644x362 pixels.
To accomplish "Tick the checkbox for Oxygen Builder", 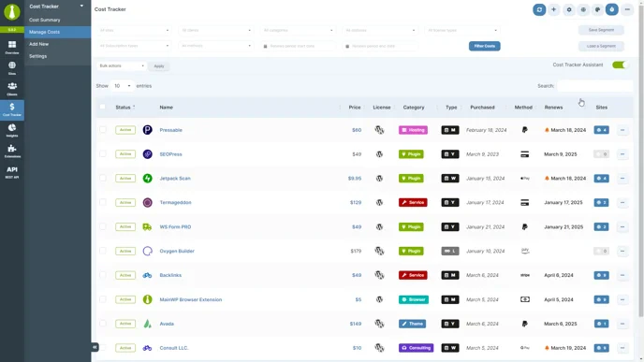I will [103, 251].
